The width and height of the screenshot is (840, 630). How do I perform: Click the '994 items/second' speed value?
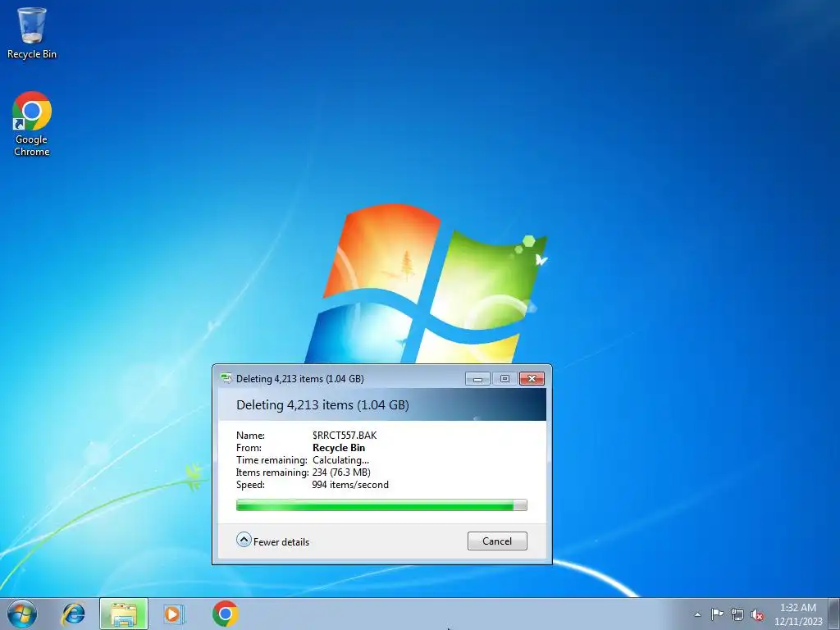(x=350, y=485)
